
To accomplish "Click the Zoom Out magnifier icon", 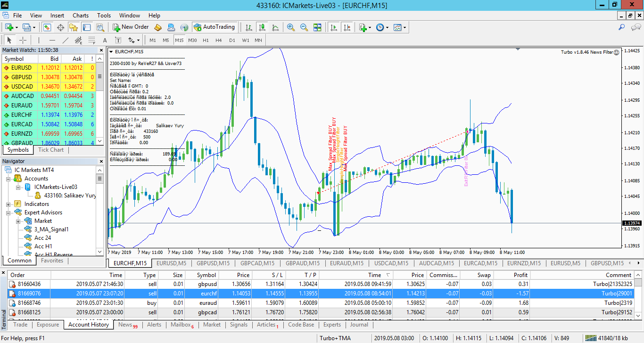I will click(x=304, y=27).
